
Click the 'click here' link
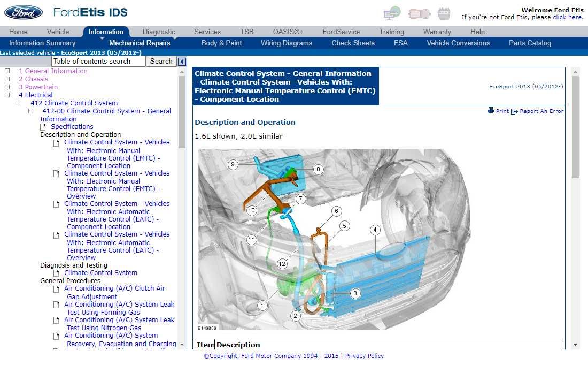coord(568,17)
